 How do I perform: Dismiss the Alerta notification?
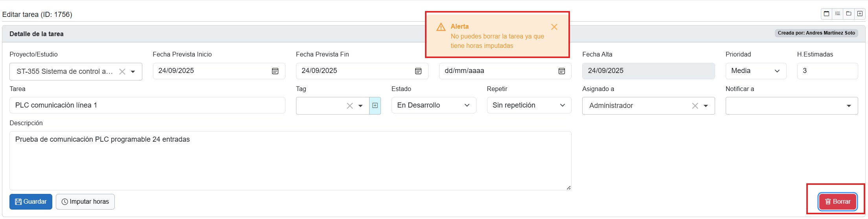pos(554,27)
